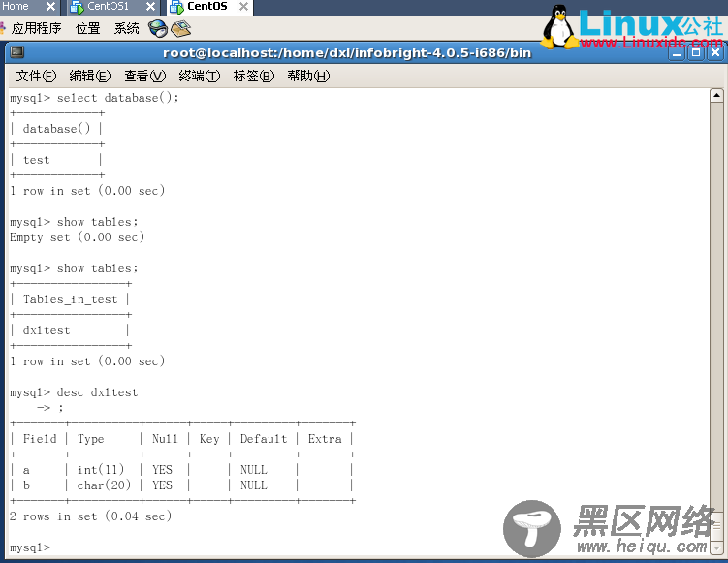Close the CentOS1 tab
Screen dimensions: 728x563
click(151, 7)
